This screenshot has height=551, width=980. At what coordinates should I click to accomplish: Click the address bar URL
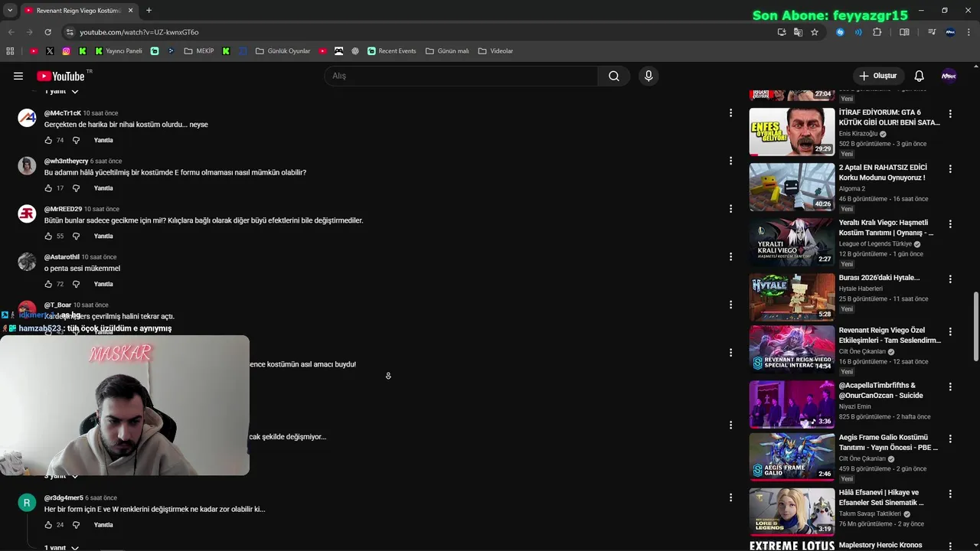click(x=139, y=32)
